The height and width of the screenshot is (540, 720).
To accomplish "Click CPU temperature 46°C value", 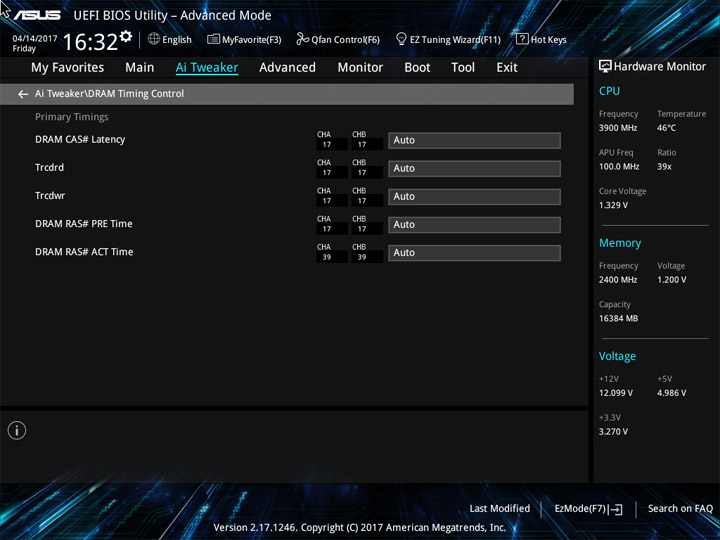I will click(666, 128).
